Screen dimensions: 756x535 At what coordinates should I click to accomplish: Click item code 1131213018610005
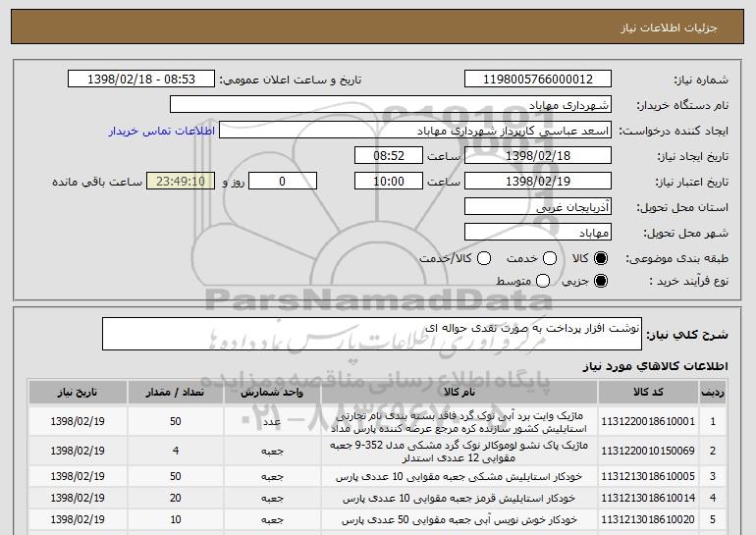tap(648, 476)
